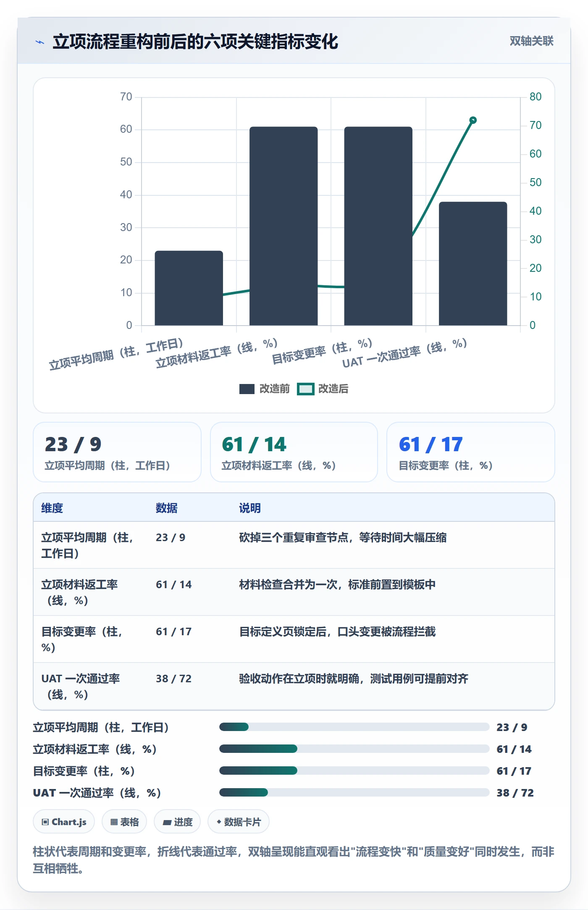The height and width of the screenshot is (910, 588).
Task: Select the 23 / 9 data card
Action: coord(117,452)
